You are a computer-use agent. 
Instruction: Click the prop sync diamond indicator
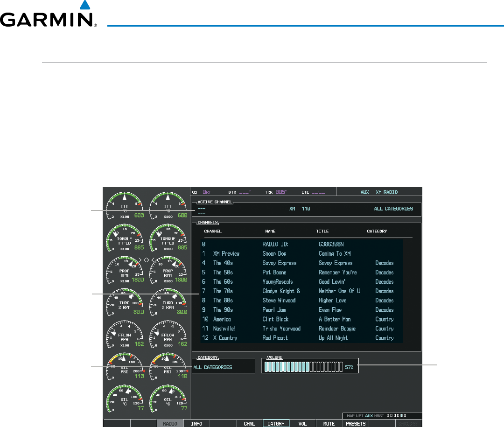[x=146, y=260]
